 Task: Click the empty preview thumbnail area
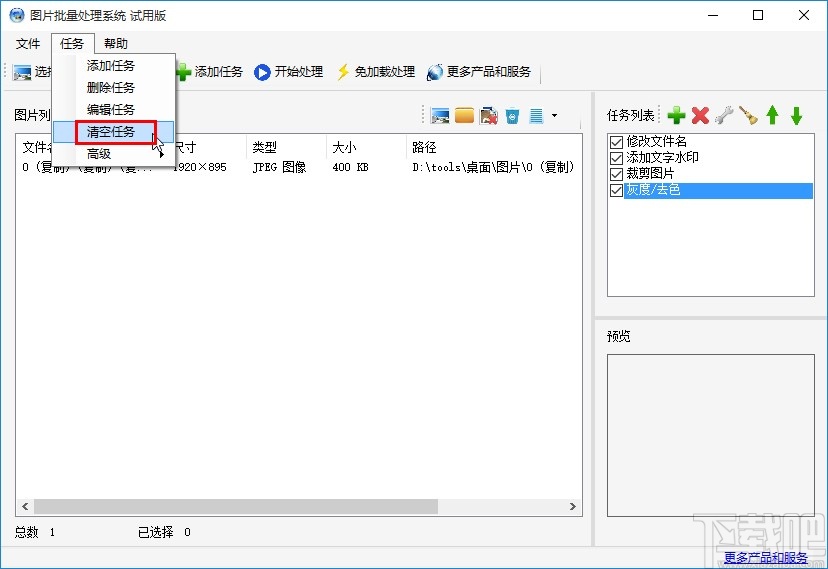tap(711, 435)
